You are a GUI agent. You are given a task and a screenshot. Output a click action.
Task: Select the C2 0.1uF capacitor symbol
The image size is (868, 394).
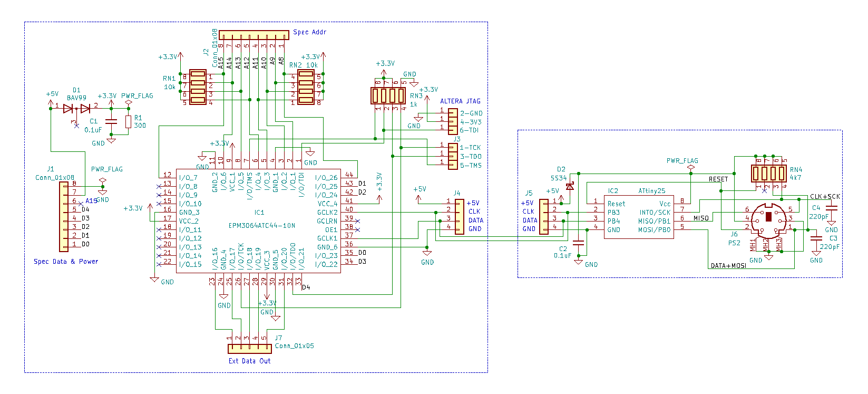tap(579, 244)
